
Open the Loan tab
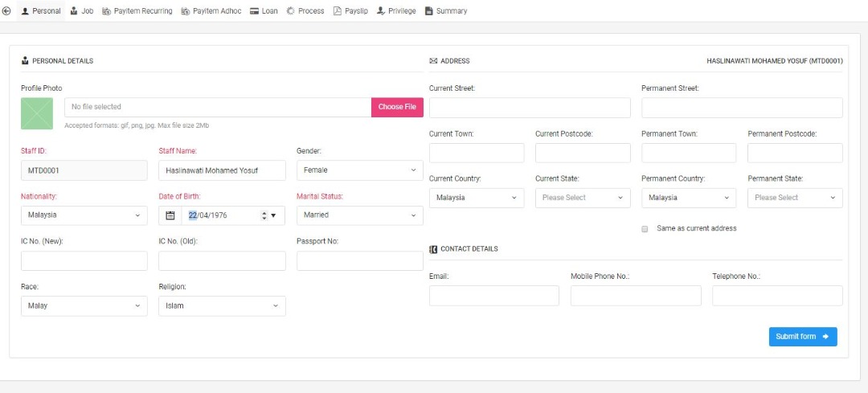tap(264, 11)
